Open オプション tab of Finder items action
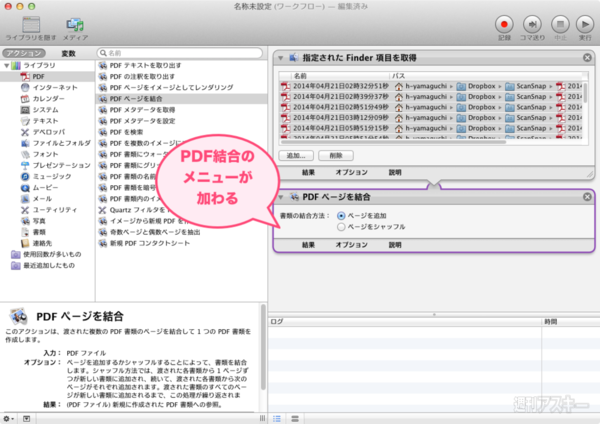The image size is (600, 424). coord(351,173)
